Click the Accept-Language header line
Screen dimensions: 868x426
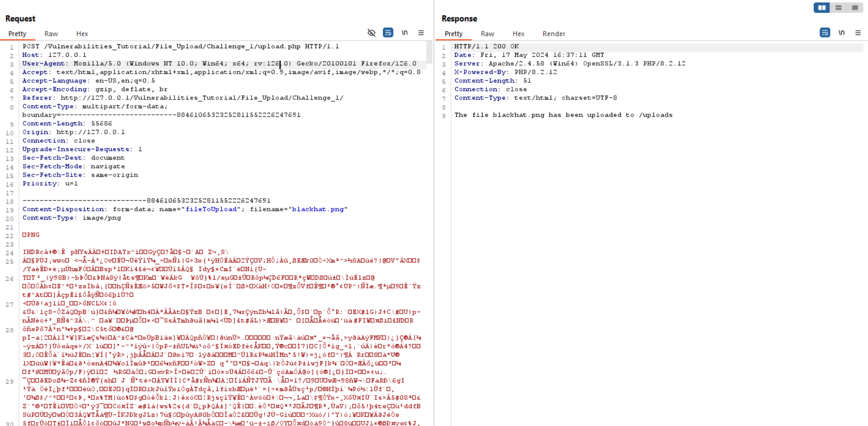(x=89, y=81)
